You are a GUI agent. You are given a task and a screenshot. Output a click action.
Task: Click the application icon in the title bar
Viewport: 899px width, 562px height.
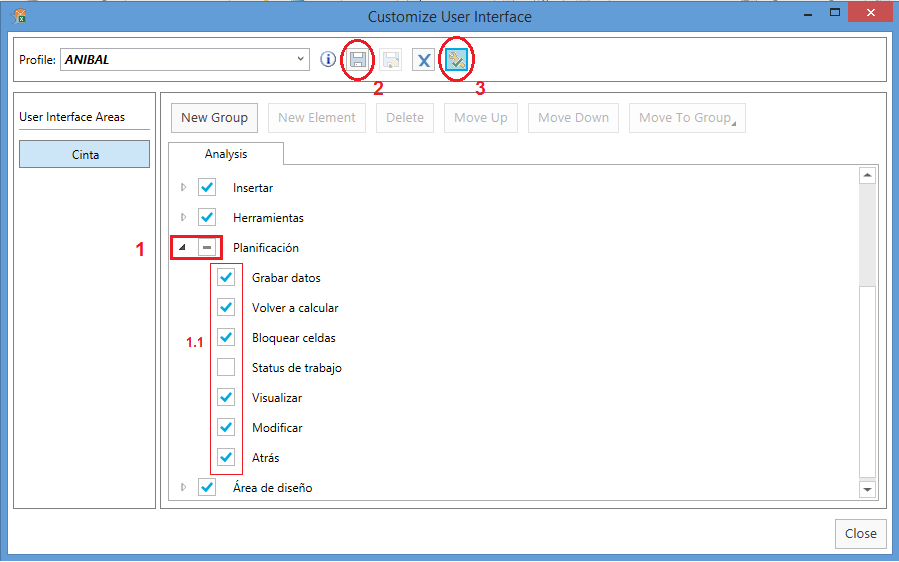(18, 16)
